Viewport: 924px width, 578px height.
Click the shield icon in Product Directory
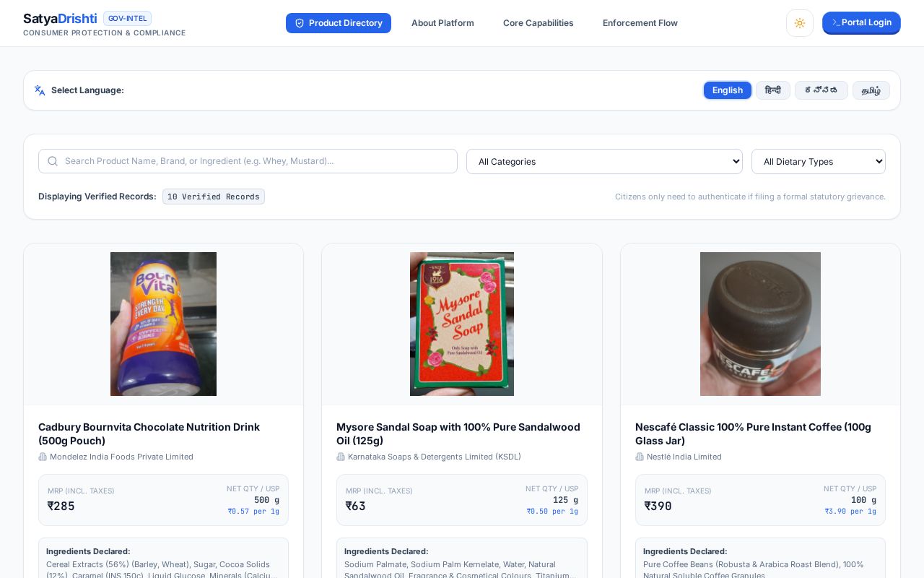click(300, 23)
